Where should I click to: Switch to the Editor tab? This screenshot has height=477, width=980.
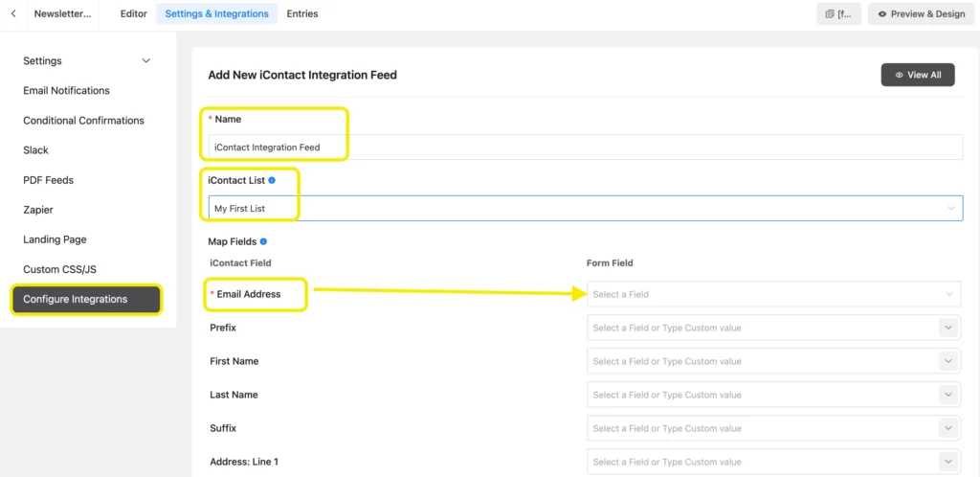coord(134,13)
